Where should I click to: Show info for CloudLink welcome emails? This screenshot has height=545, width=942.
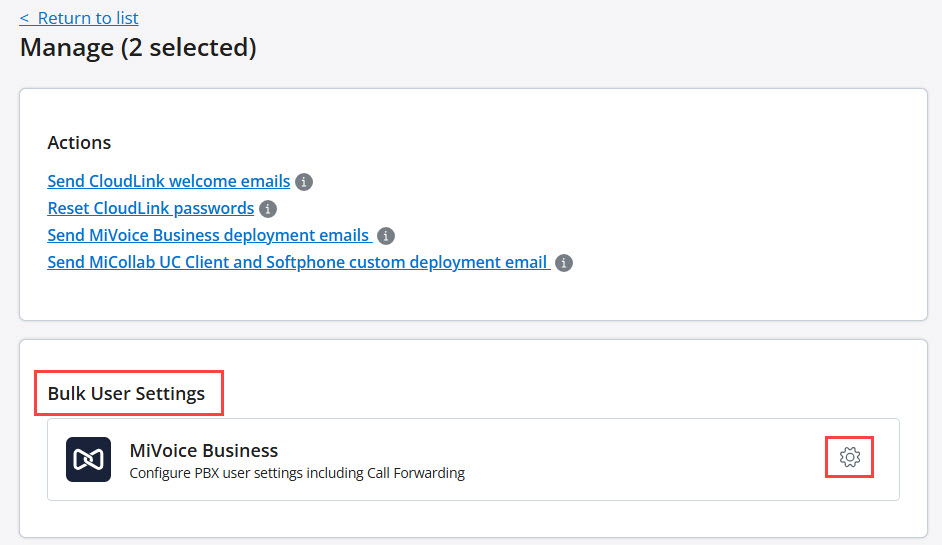(x=304, y=181)
